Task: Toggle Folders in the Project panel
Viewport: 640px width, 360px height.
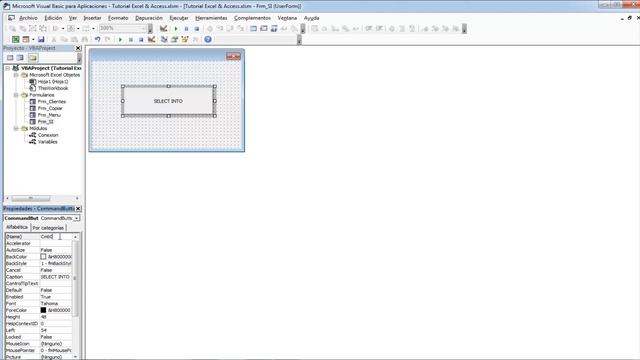Action: point(33,58)
